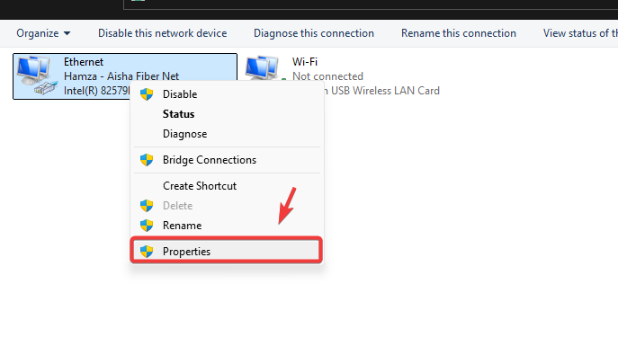Open the Organize dropdown menu
Viewport: 618px width, 364px height.
click(42, 33)
